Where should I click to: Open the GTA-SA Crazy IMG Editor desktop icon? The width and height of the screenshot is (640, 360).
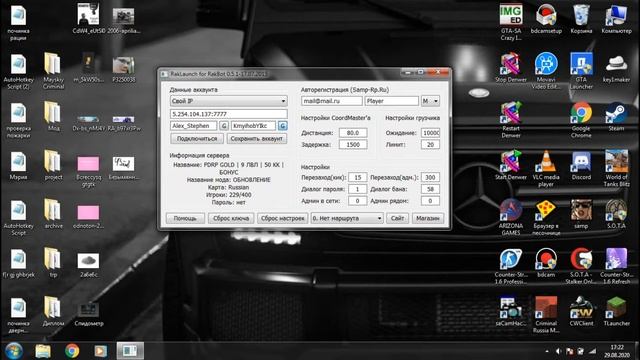tap(511, 22)
